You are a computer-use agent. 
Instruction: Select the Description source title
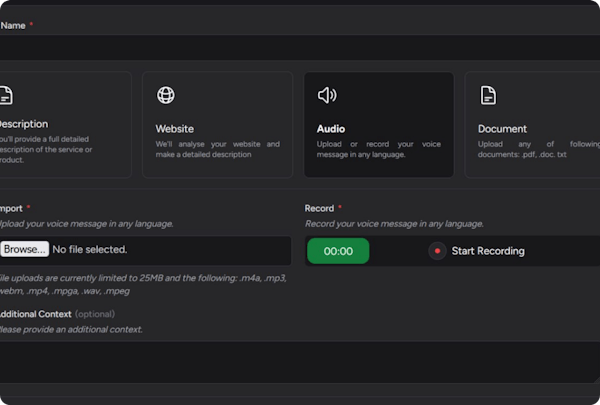click(23, 124)
